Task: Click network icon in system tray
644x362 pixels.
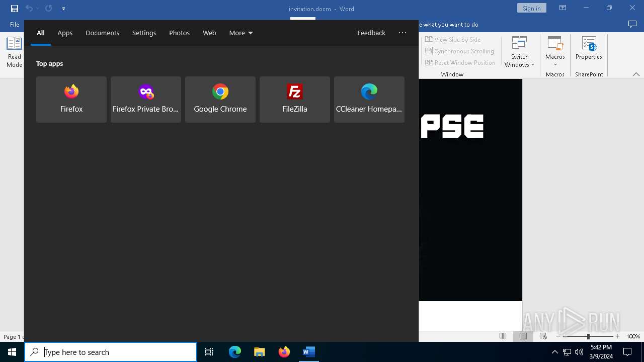Action: tap(567, 352)
